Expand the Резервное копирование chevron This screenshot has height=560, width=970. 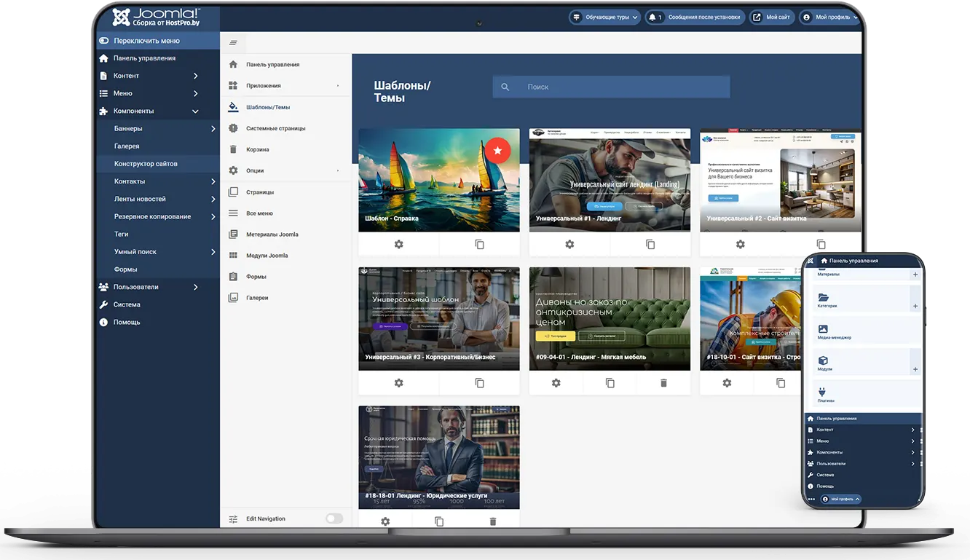tap(213, 217)
